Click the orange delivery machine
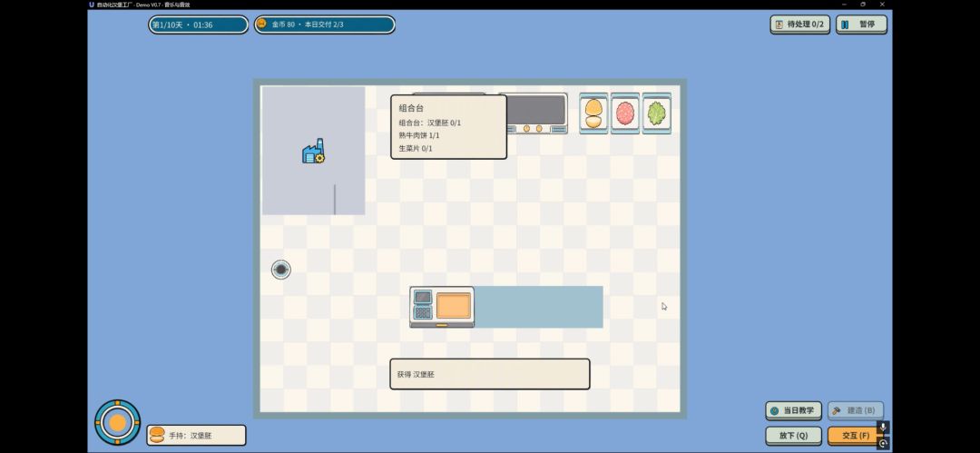Viewport: 980px width, 453px height. coord(442,307)
